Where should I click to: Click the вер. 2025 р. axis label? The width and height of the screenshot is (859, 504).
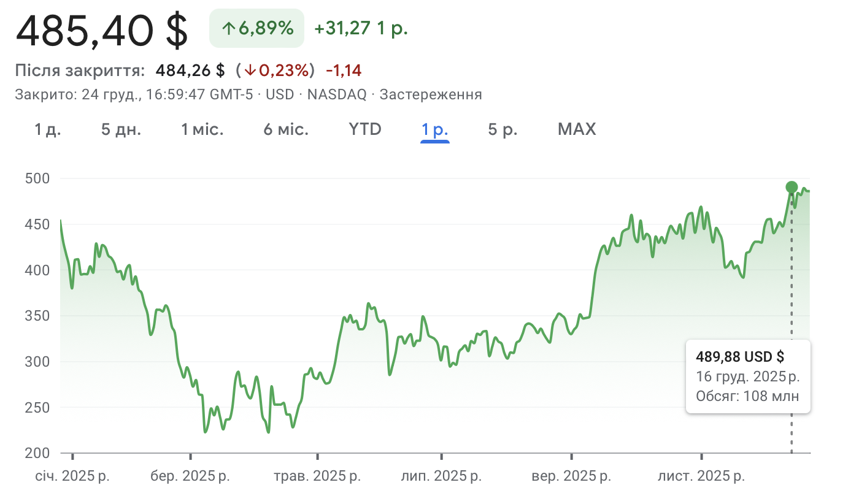tap(571, 476)
